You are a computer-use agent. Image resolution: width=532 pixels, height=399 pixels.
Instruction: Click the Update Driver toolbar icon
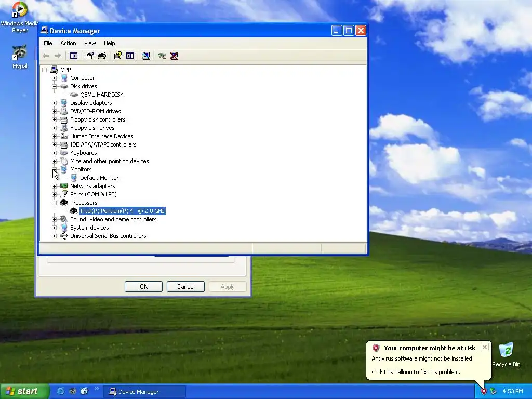(x=162, y=56)
